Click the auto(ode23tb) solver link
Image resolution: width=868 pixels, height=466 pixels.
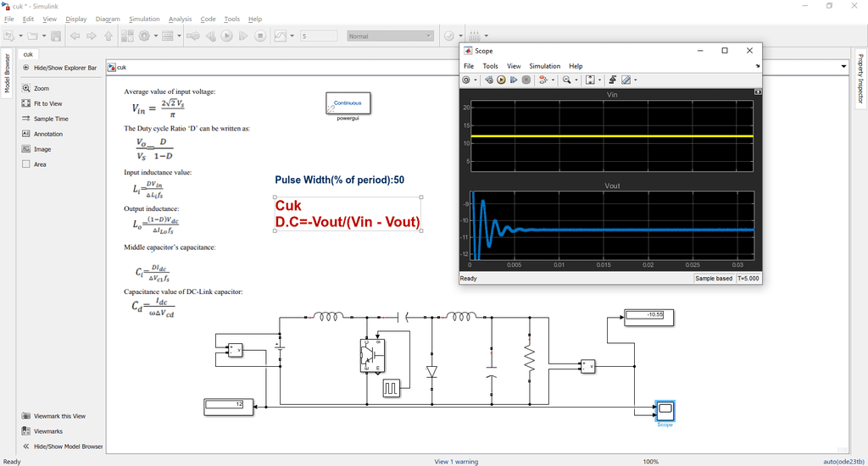coord(843,462)
